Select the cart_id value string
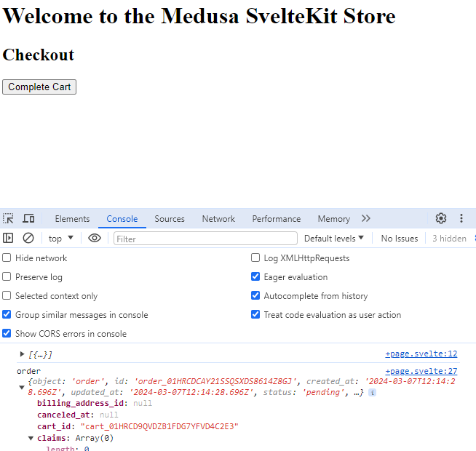The image size is (476, 451). [x=159, y=426]
